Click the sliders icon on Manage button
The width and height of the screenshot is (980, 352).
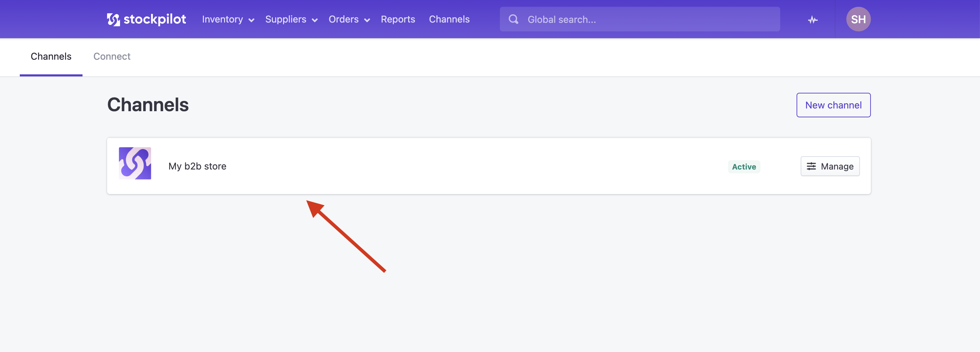tap(811, 166)
